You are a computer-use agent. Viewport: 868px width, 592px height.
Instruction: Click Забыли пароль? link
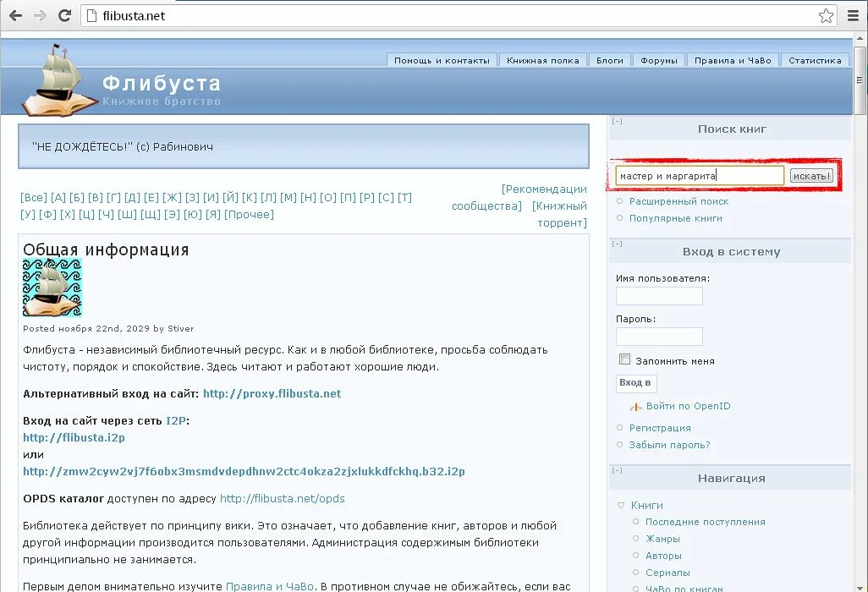(669, 445)
